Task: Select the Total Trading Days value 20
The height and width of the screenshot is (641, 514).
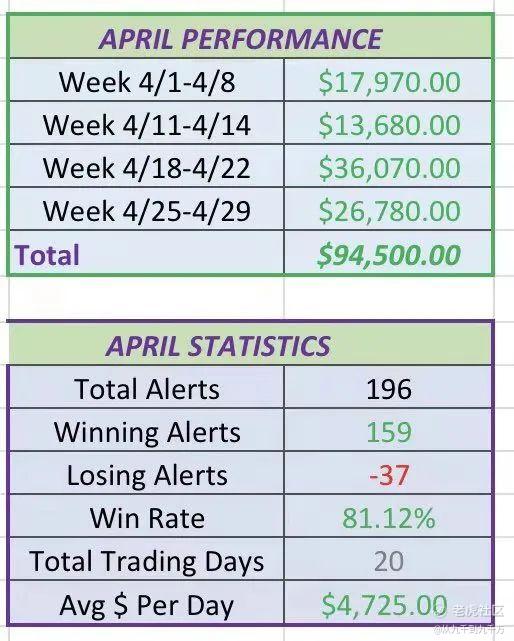Action: [388, 559]
